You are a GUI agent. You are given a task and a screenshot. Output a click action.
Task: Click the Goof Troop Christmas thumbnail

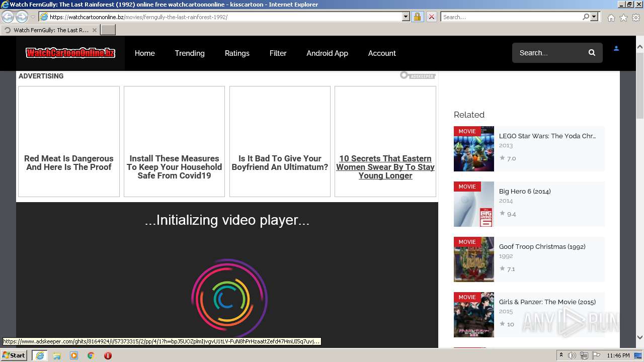[x=474, y=259]
